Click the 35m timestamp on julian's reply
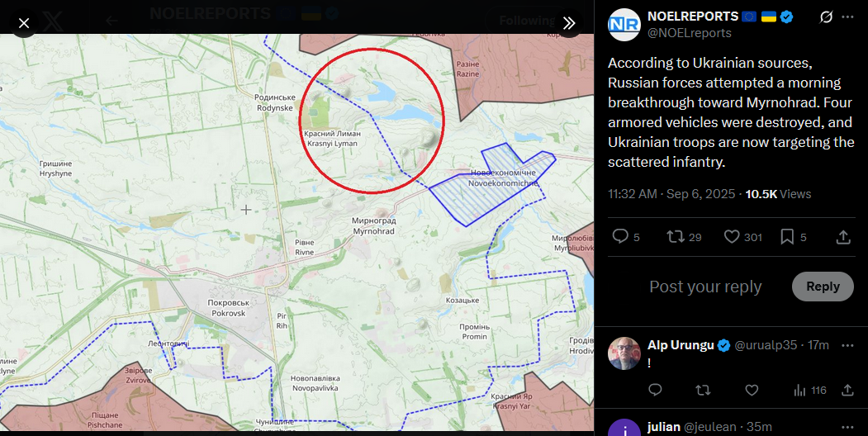Viewport: 868px width, 436px height. [759, 427]
